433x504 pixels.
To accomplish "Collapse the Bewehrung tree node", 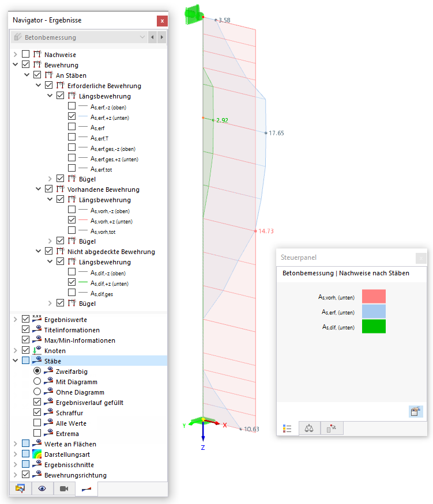I will (15, 65).
